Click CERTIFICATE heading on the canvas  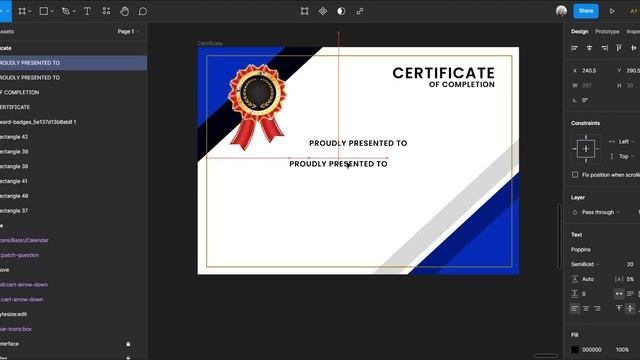click(443, 73)
